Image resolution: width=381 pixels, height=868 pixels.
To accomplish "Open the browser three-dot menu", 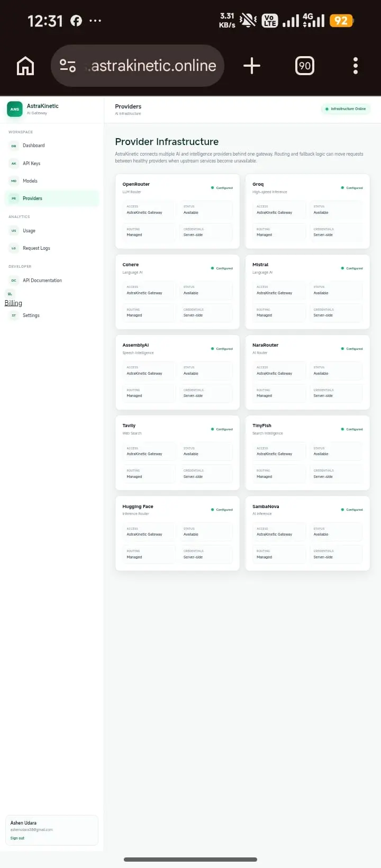I will coord(356,66).
